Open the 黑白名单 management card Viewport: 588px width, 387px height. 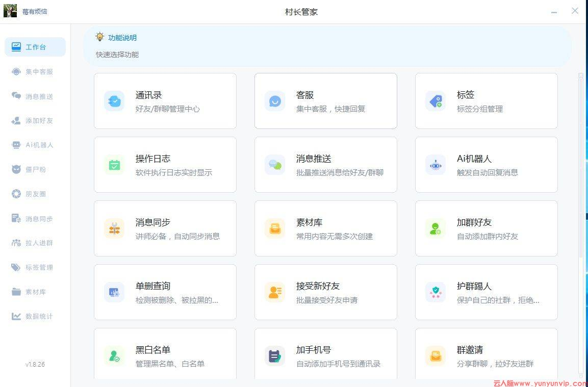click(x=165, y=355)
